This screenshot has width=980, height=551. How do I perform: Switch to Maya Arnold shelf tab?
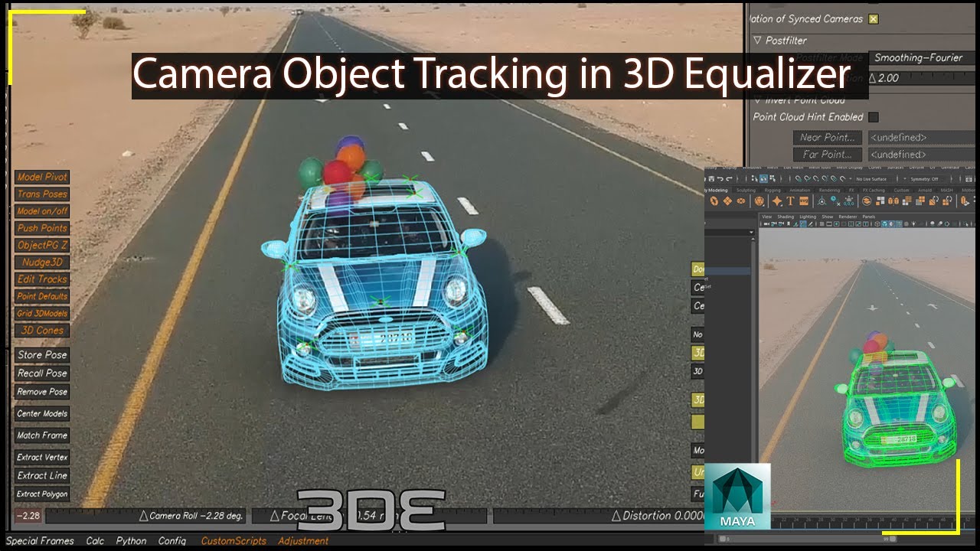pyautogui.click(x=925, y=190)
